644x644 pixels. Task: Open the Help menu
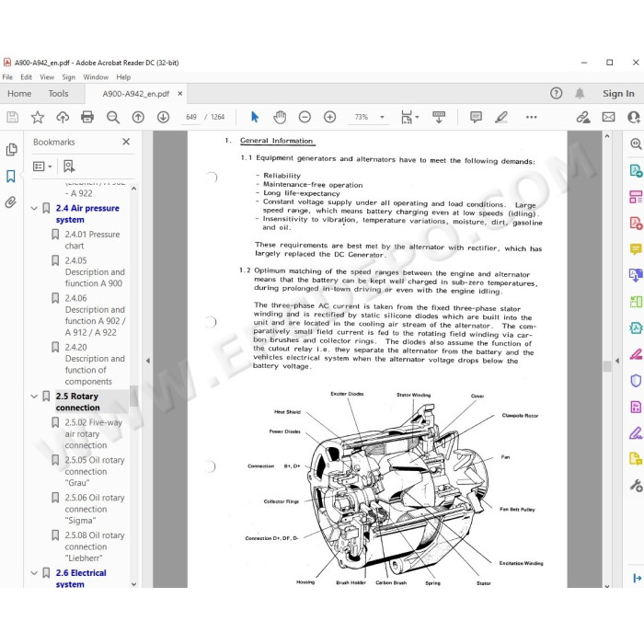tap(123, 76)
